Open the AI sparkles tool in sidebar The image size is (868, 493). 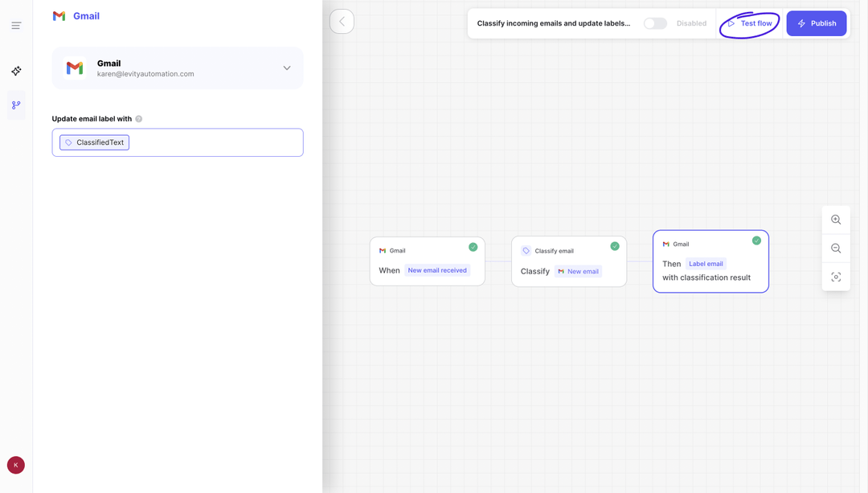pyautogui.click(x=15, y=71)
